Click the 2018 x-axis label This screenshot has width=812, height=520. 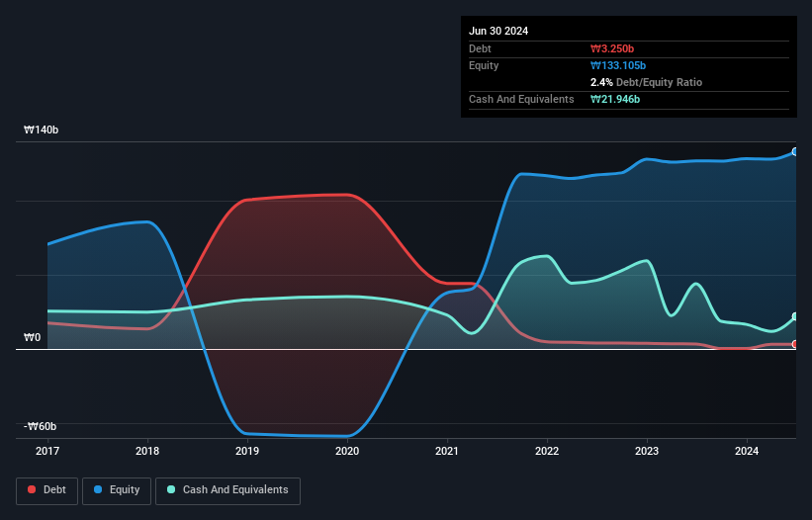tap(147, 451)
